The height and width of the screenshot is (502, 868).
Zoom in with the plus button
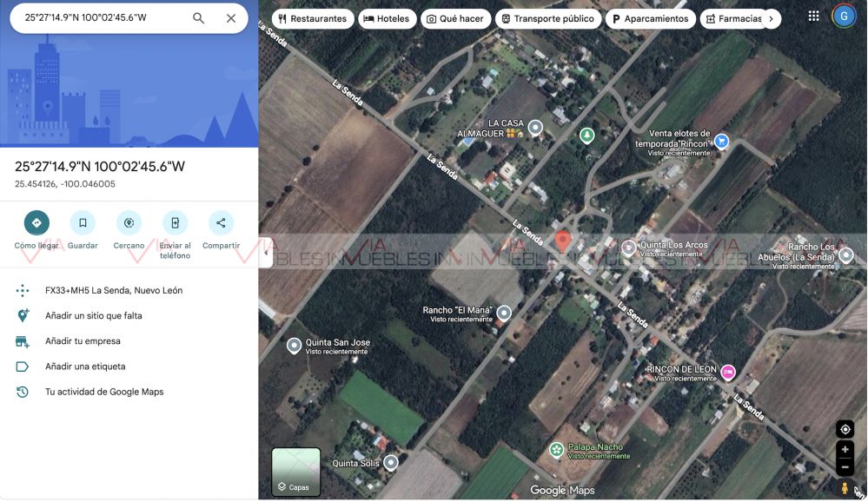(x=845, y=450)
